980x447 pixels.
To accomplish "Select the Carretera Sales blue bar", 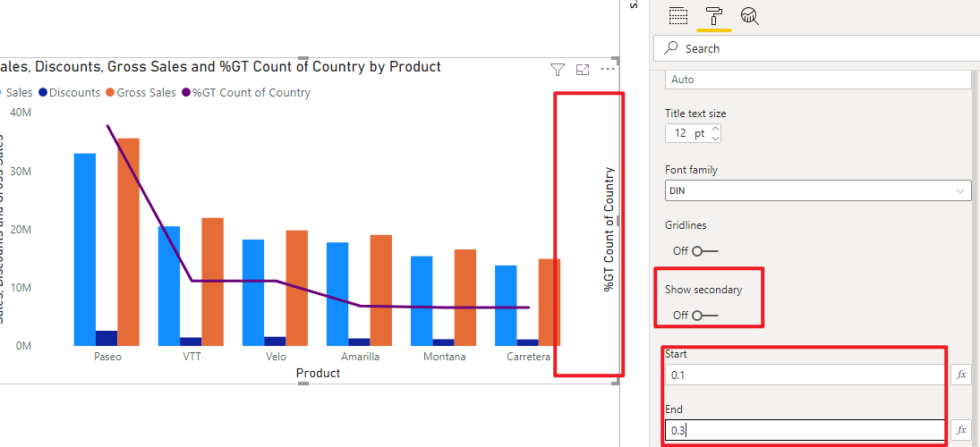I will point(506,305).
